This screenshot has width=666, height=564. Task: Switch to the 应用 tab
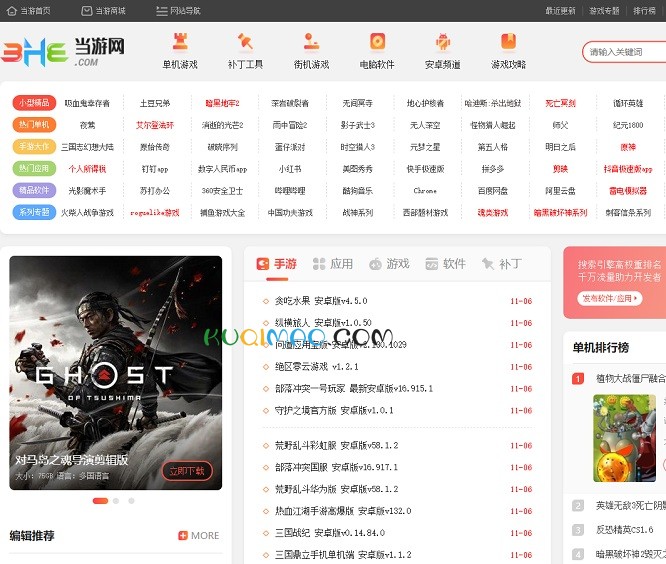[x=333, y=264]
